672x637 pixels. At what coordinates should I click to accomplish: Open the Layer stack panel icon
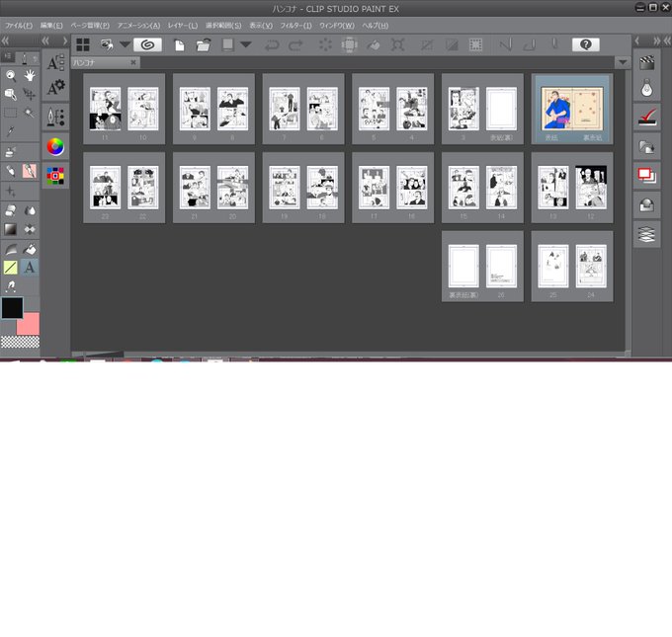point(646,234)
